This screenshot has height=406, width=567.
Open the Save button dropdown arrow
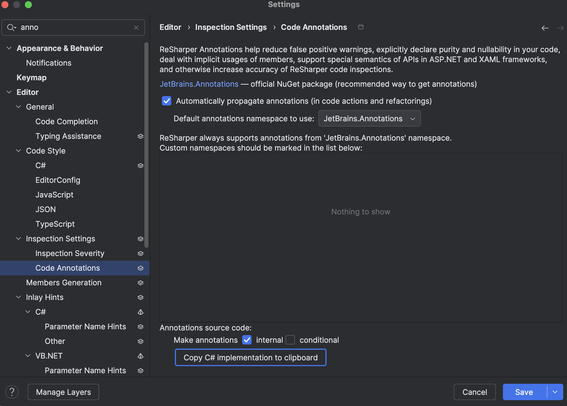pyautogui.click(x=555, y=392)
